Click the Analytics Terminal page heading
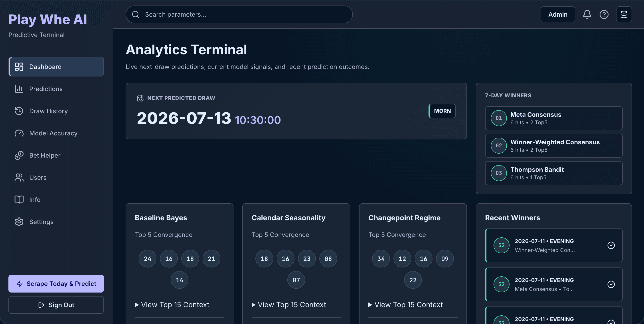The image size is (644, 324). tap(186, 49)
